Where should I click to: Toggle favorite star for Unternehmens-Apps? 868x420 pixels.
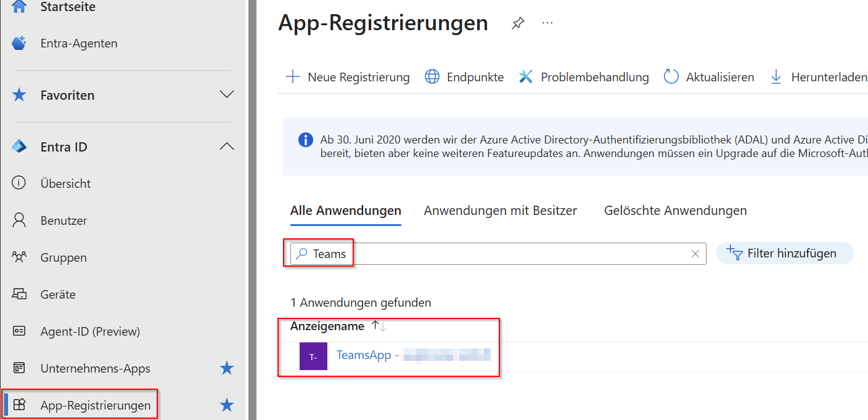pyautogui.click(x=227, y=368)
